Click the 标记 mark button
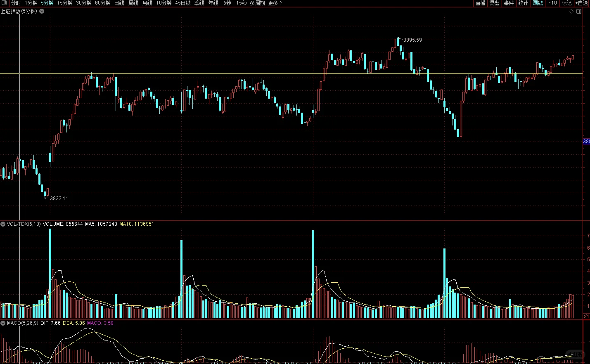Viewport: 590px width, 364px height. 566,3
